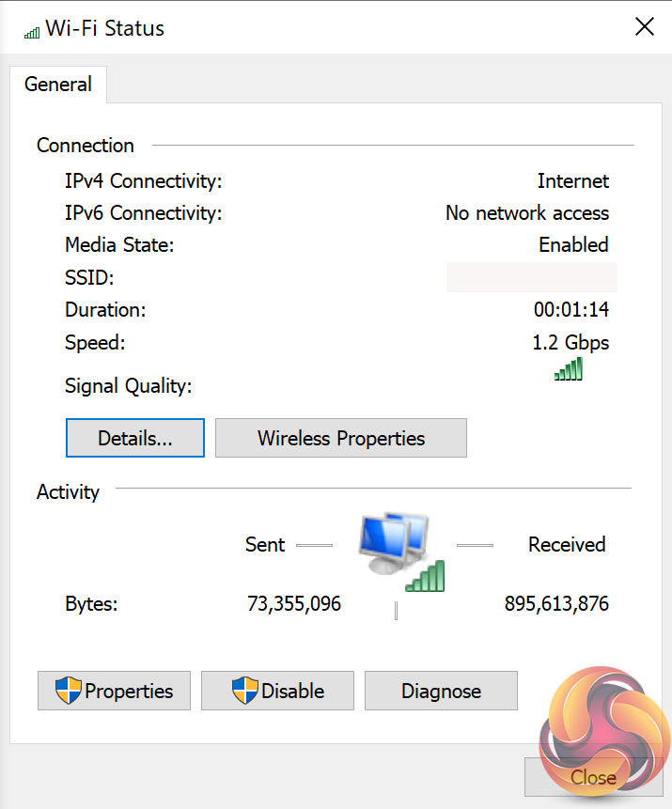Click the green signal quality bars icon

point(569,369)
